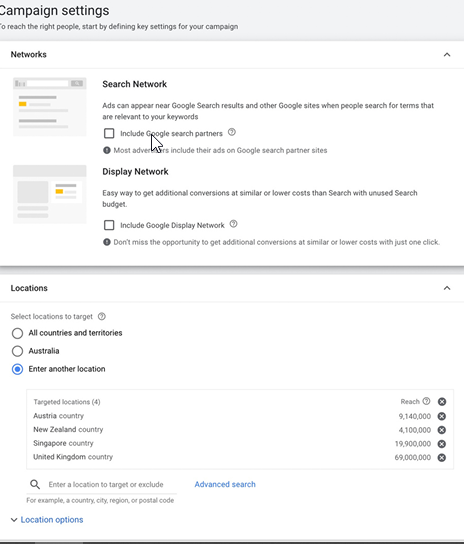The image size is (464, 544).
Task: Click help icon next to Select locations to target
Action: (x=102, y=316)
